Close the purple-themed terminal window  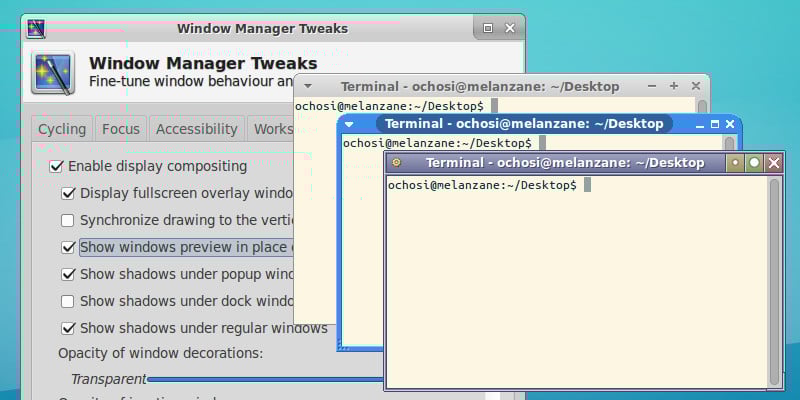click(x=774, y=163)
